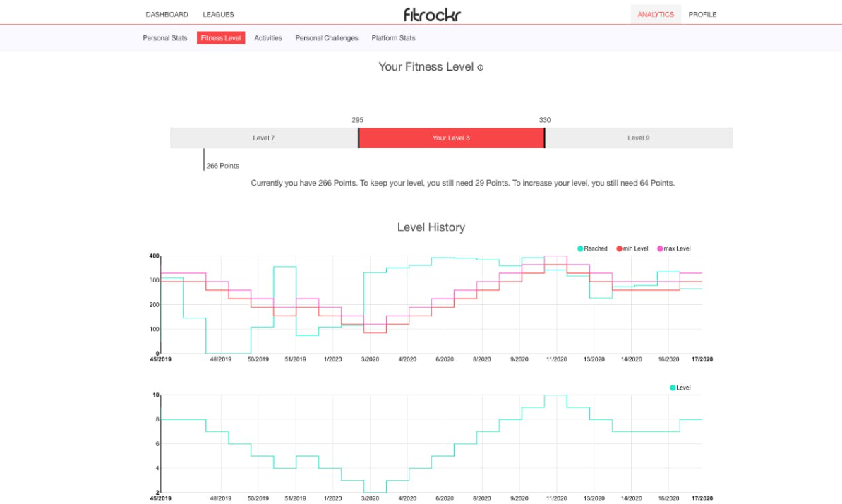Viewport: 842px width, 504px height.
Task: Click the 17/2020 axis label in the Level History chart
Action: pyautogui.click(x=702, y=359)
